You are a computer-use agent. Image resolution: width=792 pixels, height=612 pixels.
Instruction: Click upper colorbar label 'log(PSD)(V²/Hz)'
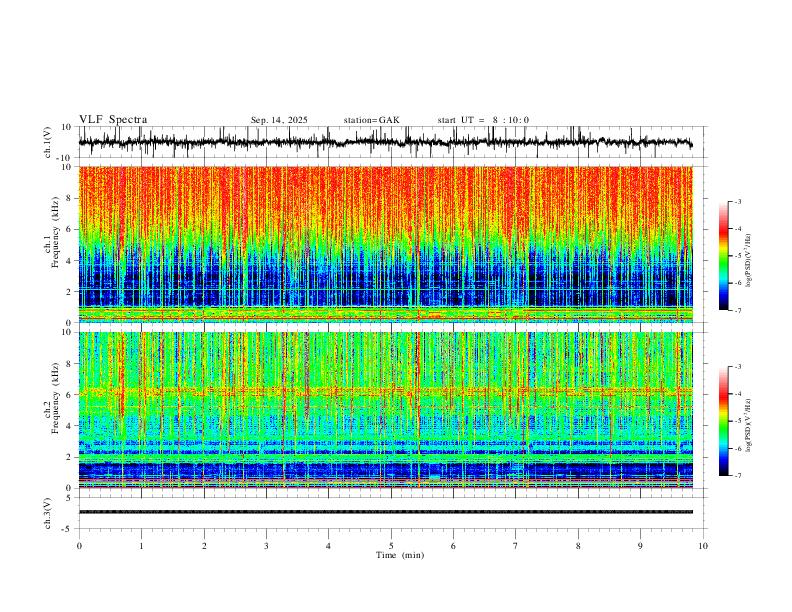(x=748, y=261)
